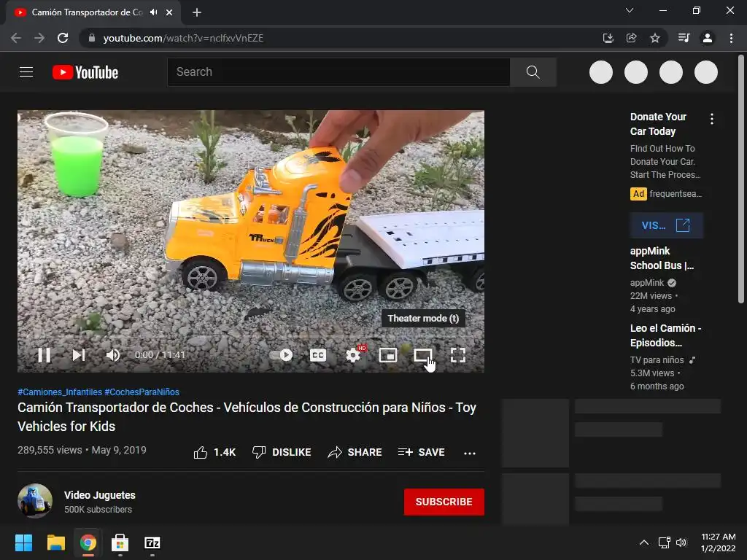Image resolution: width=747 pixels, height=560 pixels.
Task: Open more actions (three dots) below video
Action: [470, 453]
